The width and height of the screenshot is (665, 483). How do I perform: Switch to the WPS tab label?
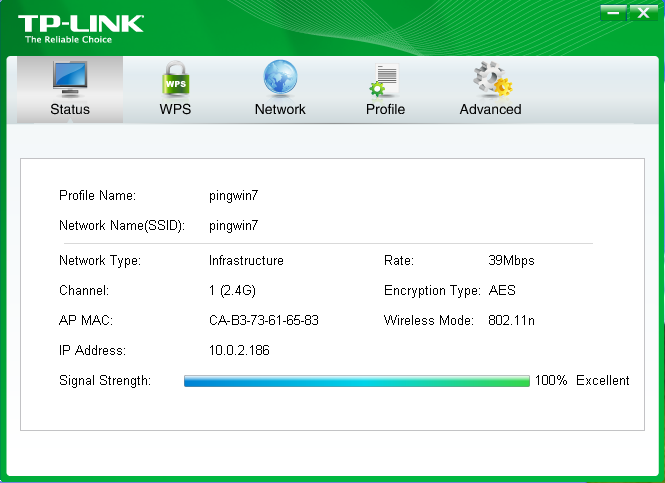pyautogui.click(x=175, y=109)
